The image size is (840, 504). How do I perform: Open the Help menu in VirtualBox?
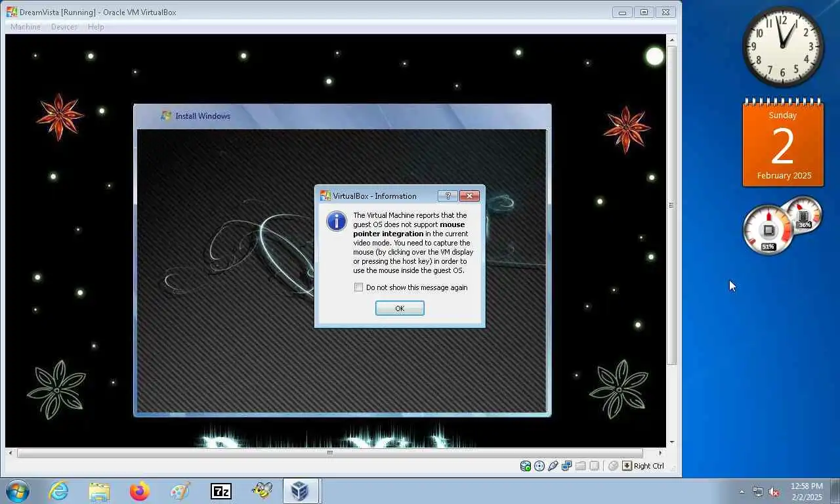click(x=96, y=27)
